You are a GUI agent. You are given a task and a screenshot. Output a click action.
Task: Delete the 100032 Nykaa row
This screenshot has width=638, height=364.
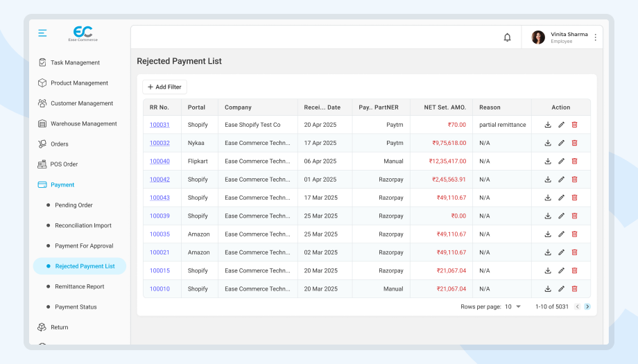574,143
